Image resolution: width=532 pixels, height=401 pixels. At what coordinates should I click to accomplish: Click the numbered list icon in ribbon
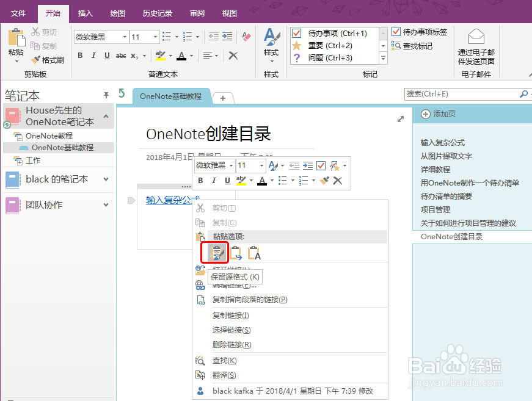(x=188, y=36)
